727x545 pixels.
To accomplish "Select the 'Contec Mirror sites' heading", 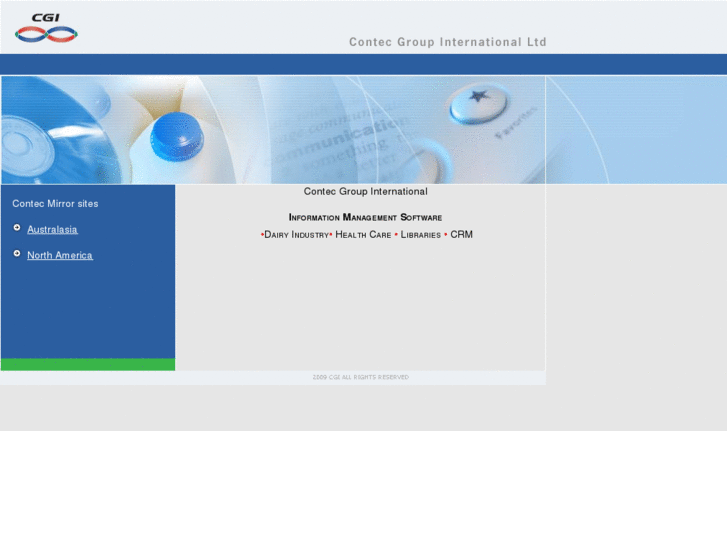I will (x=55, y=204).
